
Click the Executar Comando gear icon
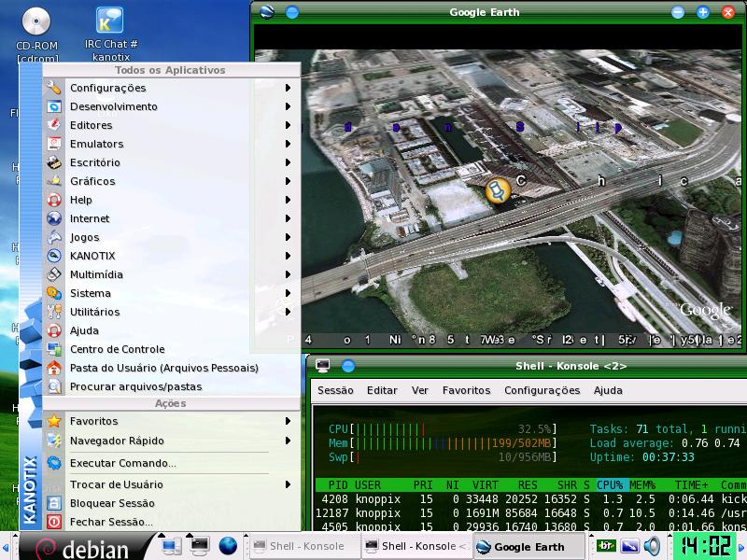[54, 463]
